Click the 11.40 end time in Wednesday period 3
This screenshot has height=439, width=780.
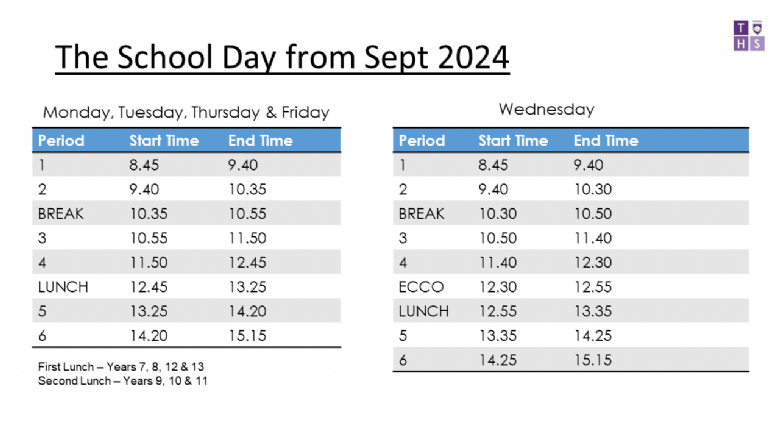click(593, 238)
